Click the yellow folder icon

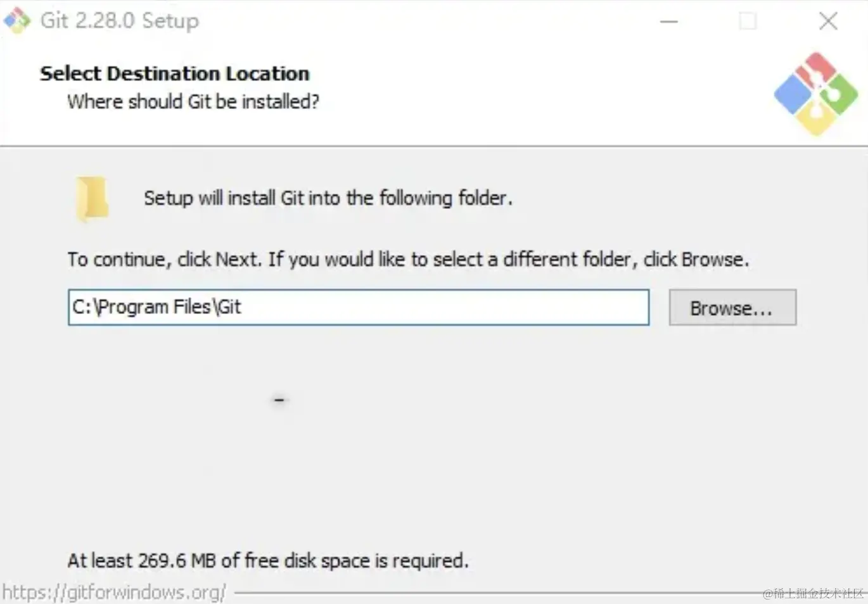click(93, 199)
